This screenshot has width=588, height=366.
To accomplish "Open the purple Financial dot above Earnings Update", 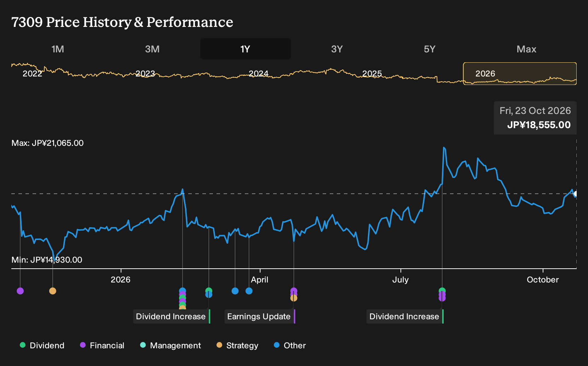I will point(294,291).
